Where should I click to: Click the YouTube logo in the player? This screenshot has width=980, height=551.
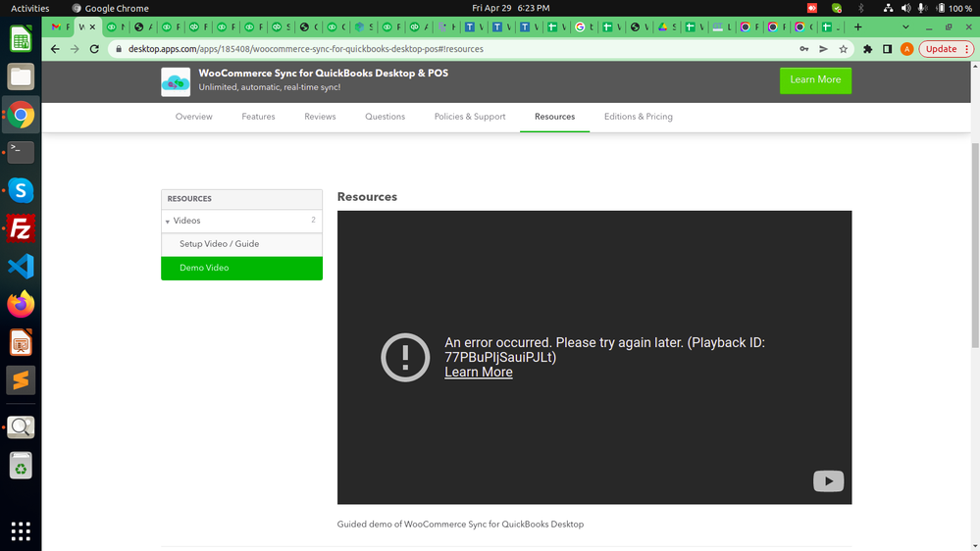[828, 481]
